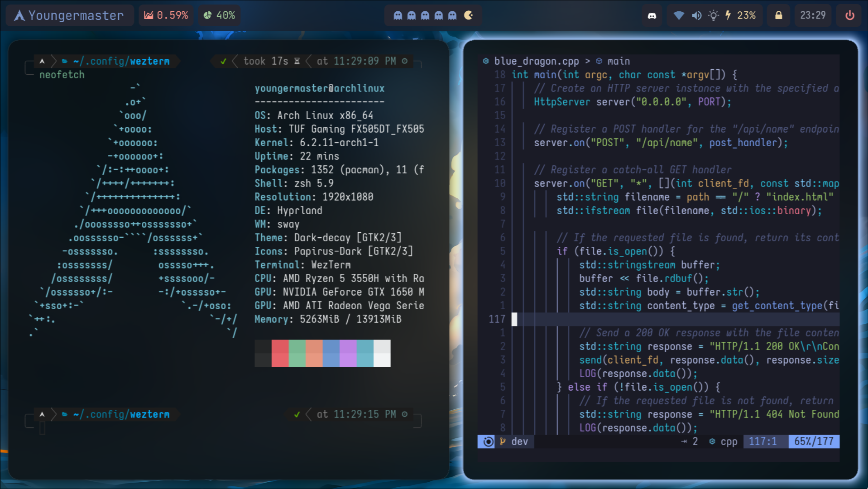Open the power menu icon
The width and height of the screenshot is (868, 489).
[850, 15]
